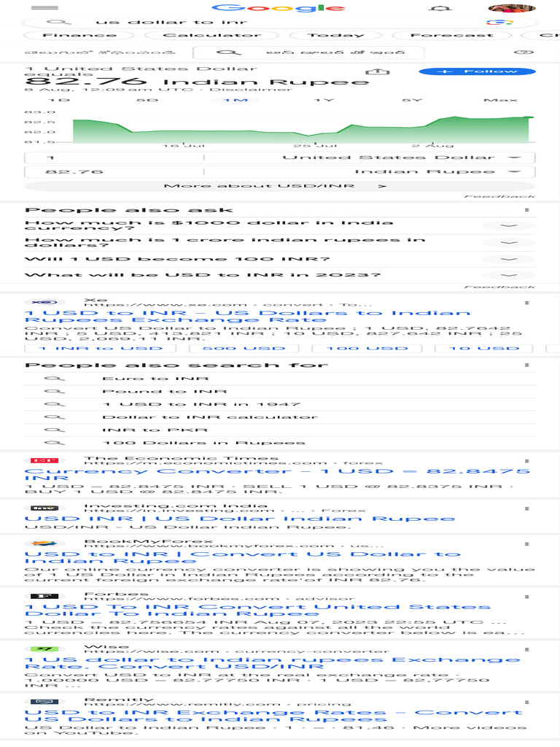The image size is (560, 747).
Task: Edit the amount field showing 82.76
Action: (114, 172)
